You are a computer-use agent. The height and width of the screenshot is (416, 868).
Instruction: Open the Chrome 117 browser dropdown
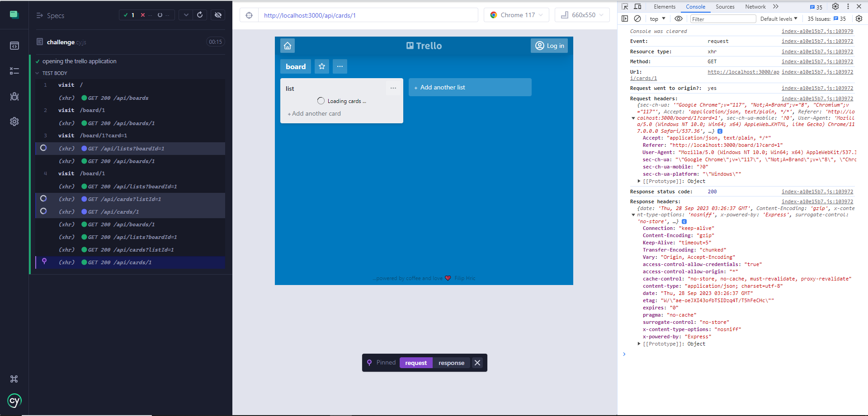pos(517,15)
